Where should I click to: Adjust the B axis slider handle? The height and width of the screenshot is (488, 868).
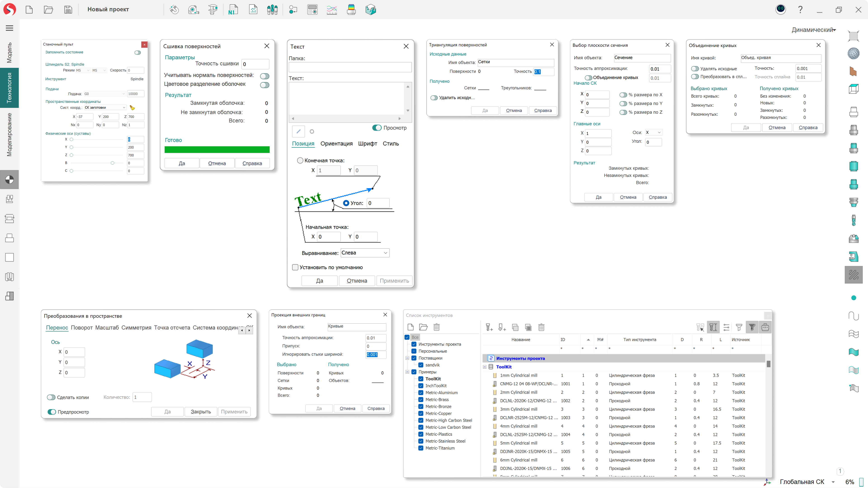click(x=113, y=163)
